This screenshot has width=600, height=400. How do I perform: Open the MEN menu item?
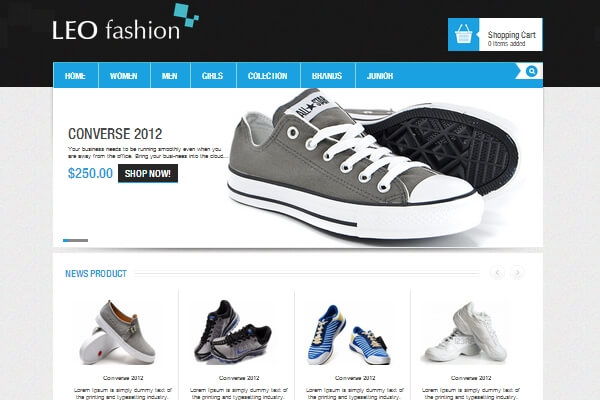click(170, 76)
